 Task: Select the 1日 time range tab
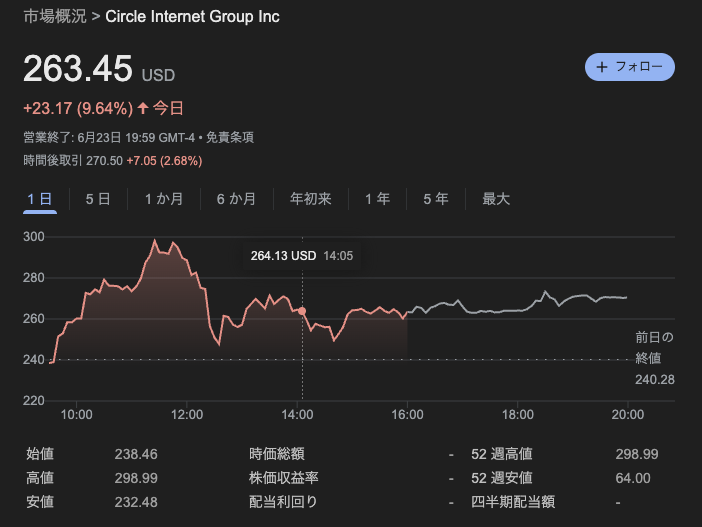tap(40, 199)
